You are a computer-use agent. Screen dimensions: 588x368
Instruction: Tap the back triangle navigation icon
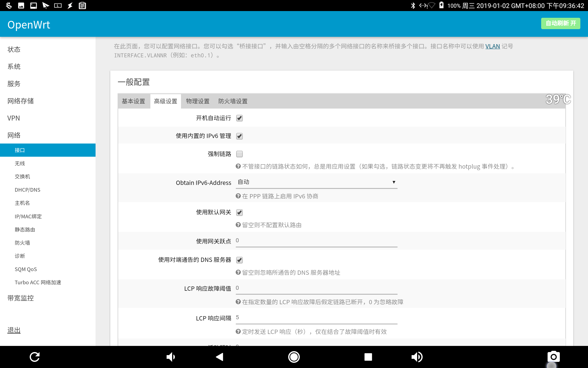pyautogui.click(x=220, y=357)
